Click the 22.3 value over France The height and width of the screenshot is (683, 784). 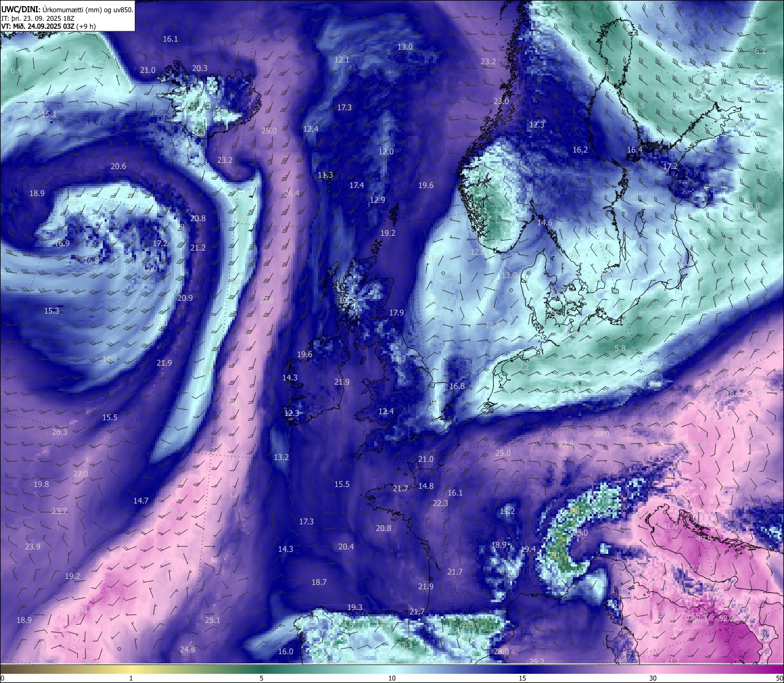click(440, 504)
